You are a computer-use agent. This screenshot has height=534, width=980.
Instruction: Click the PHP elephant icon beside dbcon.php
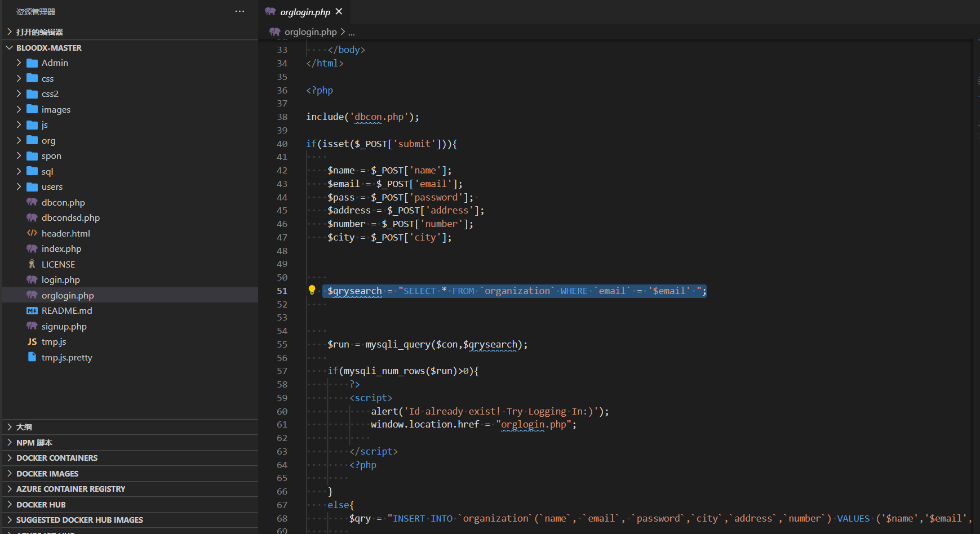(x=32, y=202)
